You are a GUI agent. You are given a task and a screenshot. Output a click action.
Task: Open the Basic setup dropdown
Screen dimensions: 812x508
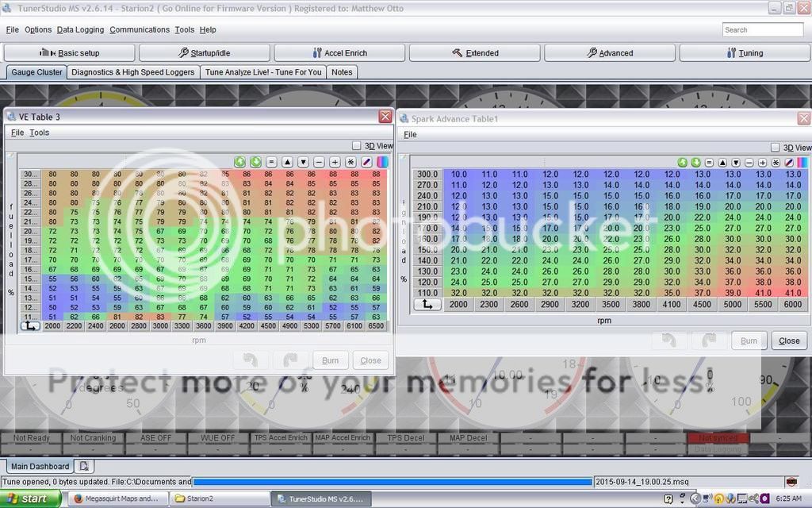tap(70, 53)
